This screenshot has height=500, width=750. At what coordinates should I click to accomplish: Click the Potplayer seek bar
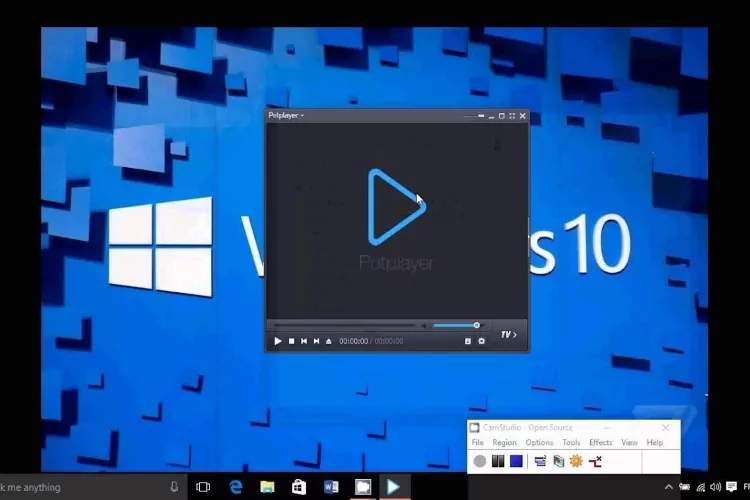tap(344, 325)
